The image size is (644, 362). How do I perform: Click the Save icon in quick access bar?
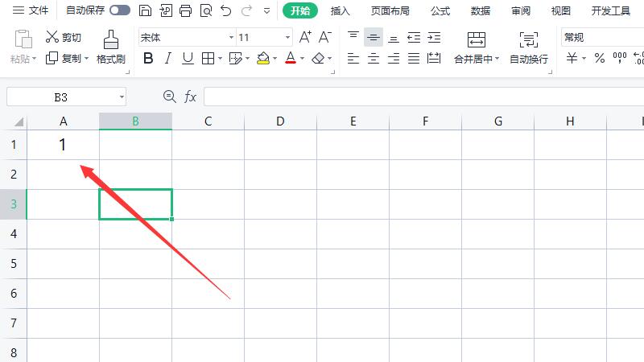click(145, 10)
